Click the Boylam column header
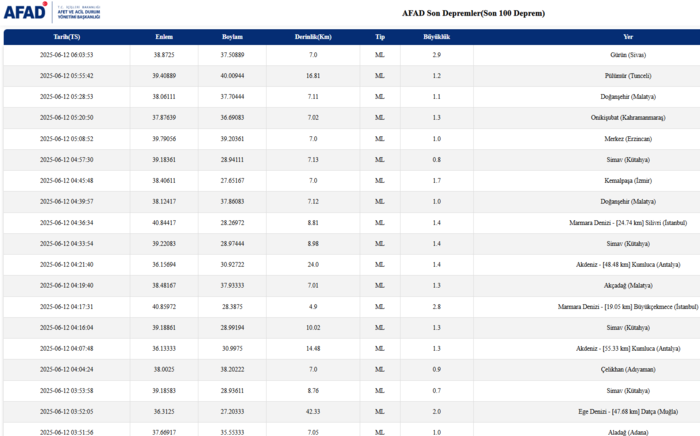 click(x=232, y=37)
